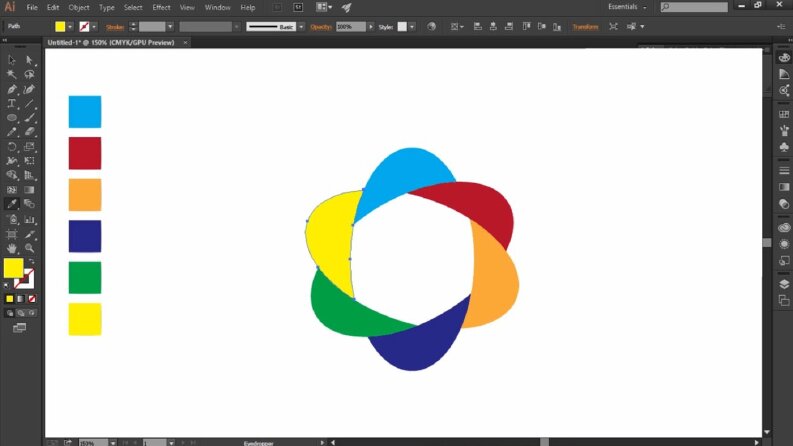The width and height of the screenshot is (793, 446).
Task: Open the File menu
Action: tap(32, 8)
